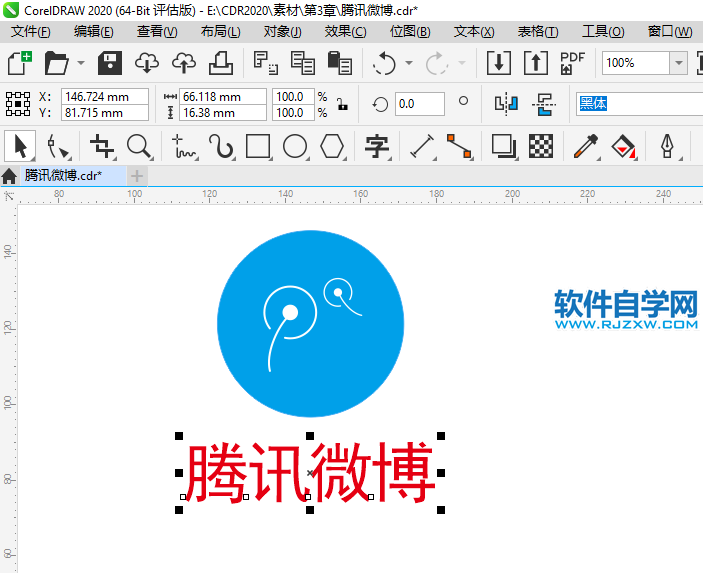The width and height of the screenshot is (703, 573).
Task: Open the 位图(B) menu
Action: (410, 31)
